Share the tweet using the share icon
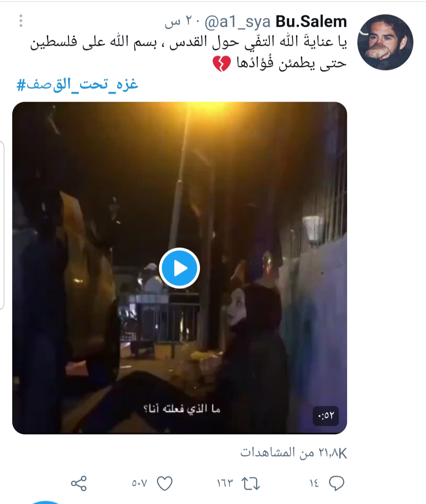 (78, 483)
